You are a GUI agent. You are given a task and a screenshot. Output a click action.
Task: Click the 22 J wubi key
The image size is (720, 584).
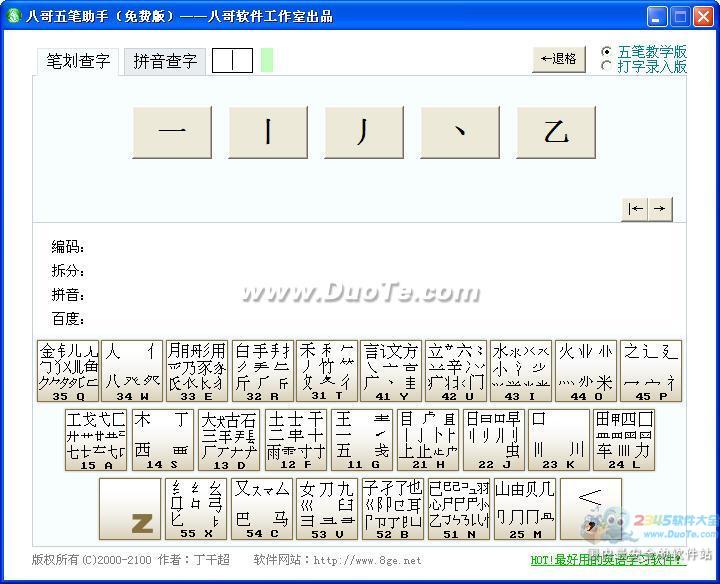494,440
